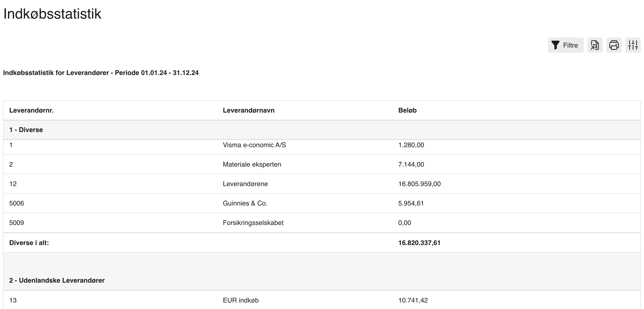Collapse the group '1 - Diverse'
The height and width of the screenshot is (309, 644).
26,129
